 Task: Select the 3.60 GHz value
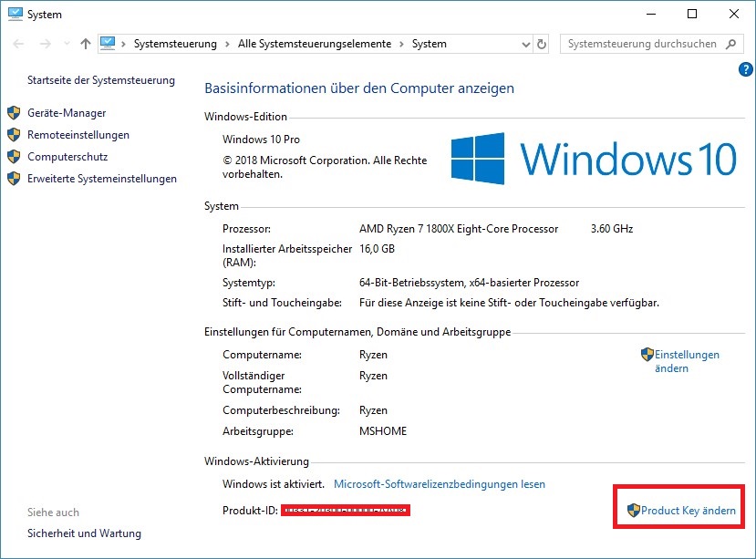pos(612,229)
